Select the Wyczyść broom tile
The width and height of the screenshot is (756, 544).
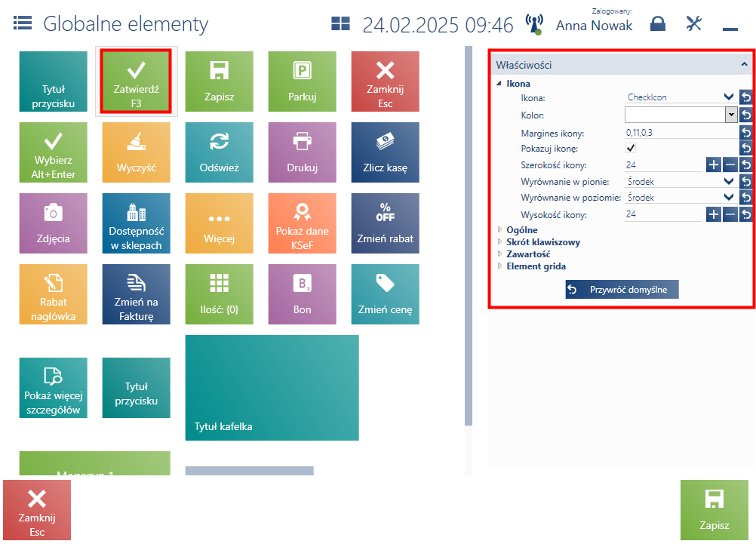pos(136,152)
